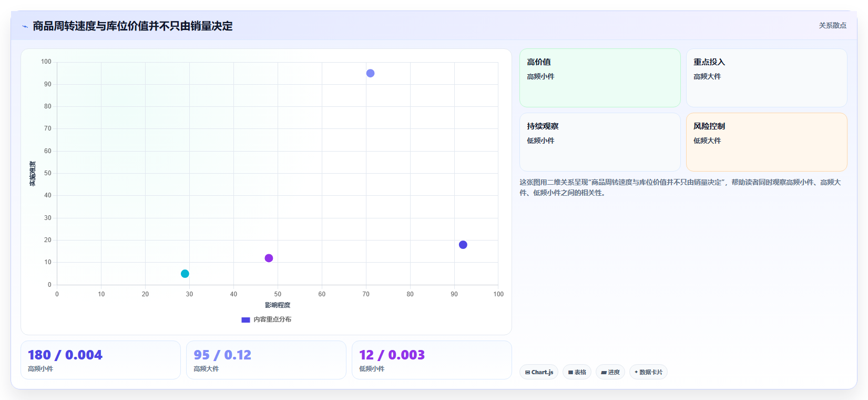The width and height of the screenshot is (868, 400).
Task: Click the 表格 tag
Action: 577,372
